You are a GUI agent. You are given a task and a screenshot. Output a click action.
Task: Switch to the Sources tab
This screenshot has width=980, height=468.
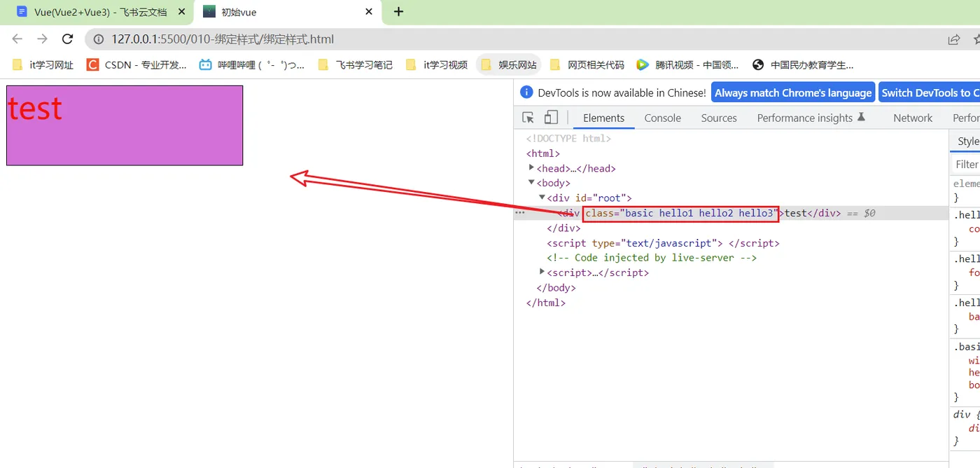tap(719, 118)
